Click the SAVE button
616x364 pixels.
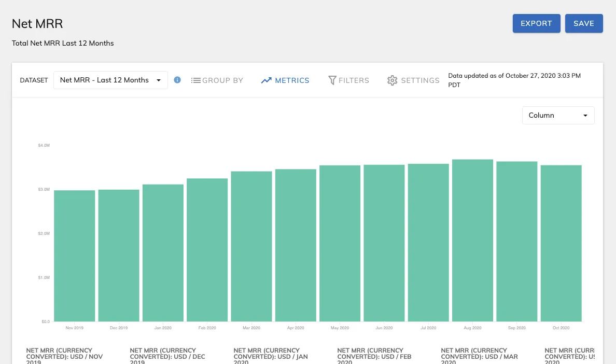[584, 23]
